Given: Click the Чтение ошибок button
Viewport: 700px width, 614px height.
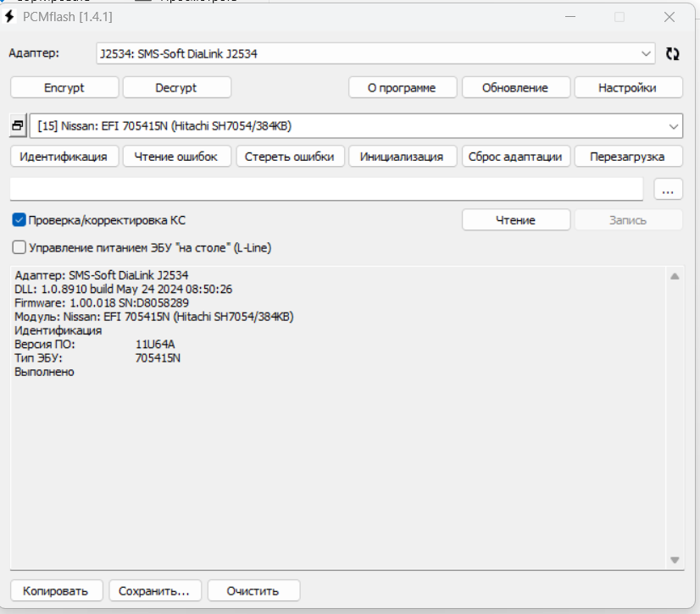Looking at the screenshot, I should coord(177,157).
